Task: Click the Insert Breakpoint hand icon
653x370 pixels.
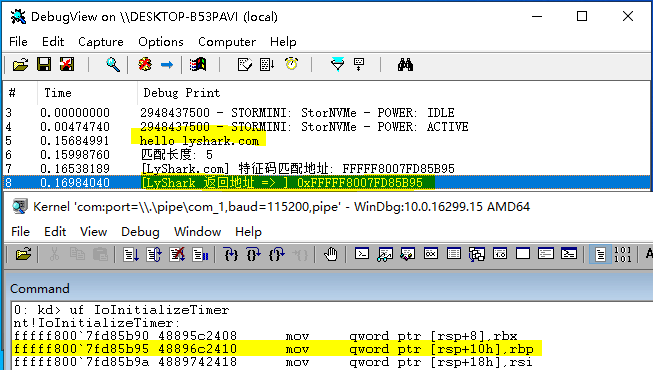Action: (331, 254)
